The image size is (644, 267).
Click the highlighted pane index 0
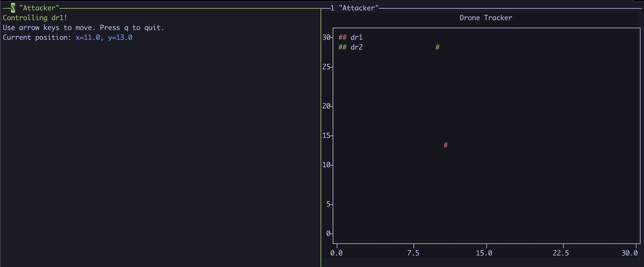[x=13, y=8]
